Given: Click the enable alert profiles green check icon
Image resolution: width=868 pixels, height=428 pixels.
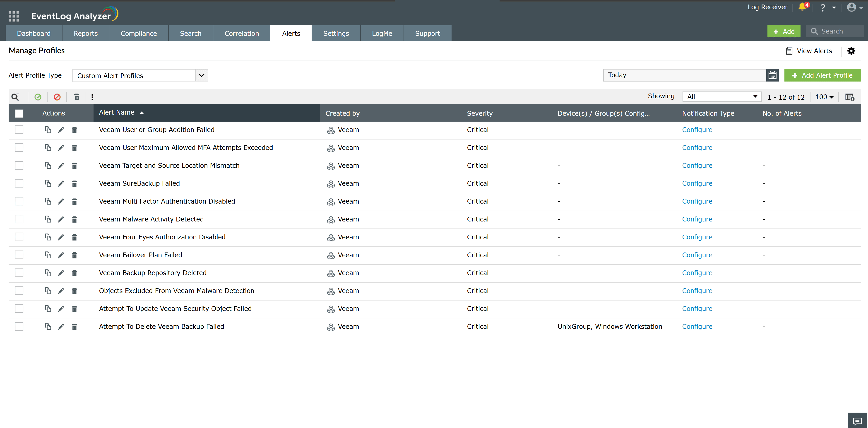Looking at the screenshot, I should 38,97.
